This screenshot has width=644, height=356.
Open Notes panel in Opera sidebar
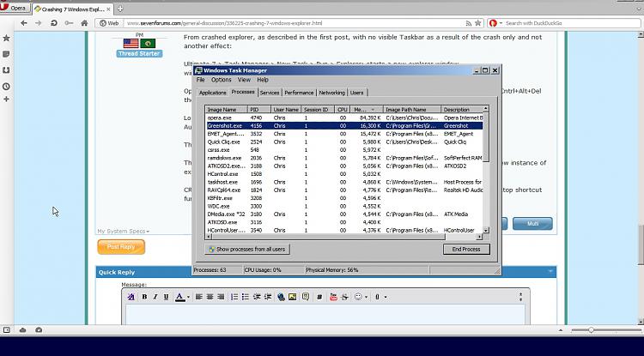tap(6, 54)
